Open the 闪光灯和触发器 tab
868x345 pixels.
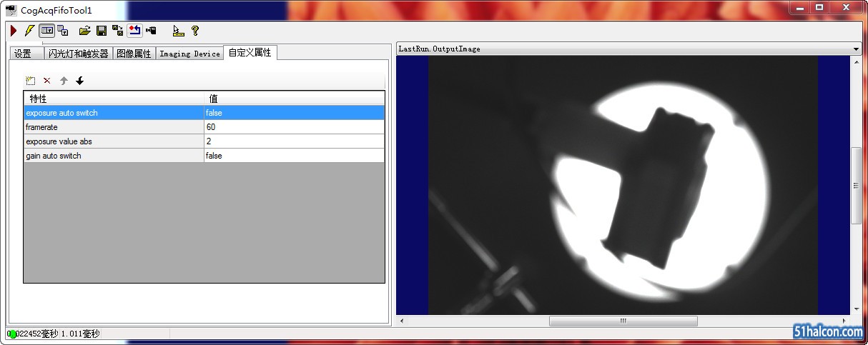point(78,54)
